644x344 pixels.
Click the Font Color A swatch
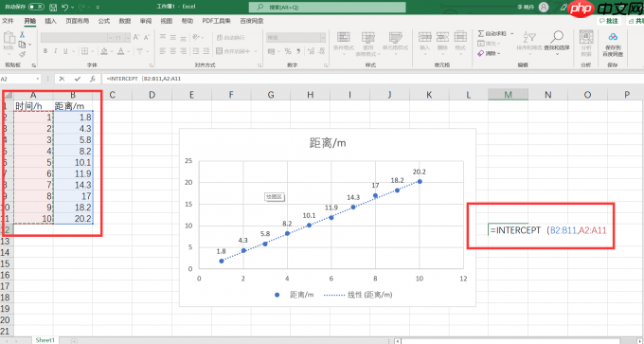pyautogui.click(x=121, y=51)
